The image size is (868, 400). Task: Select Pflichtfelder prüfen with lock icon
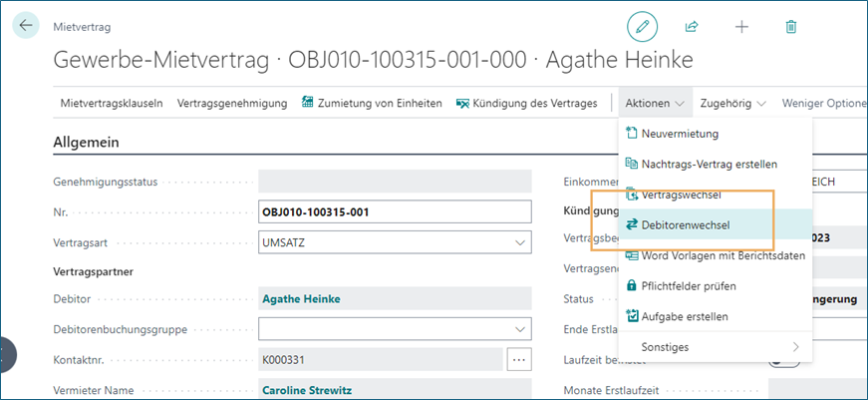pyautogui.click(x=689, y=286)
